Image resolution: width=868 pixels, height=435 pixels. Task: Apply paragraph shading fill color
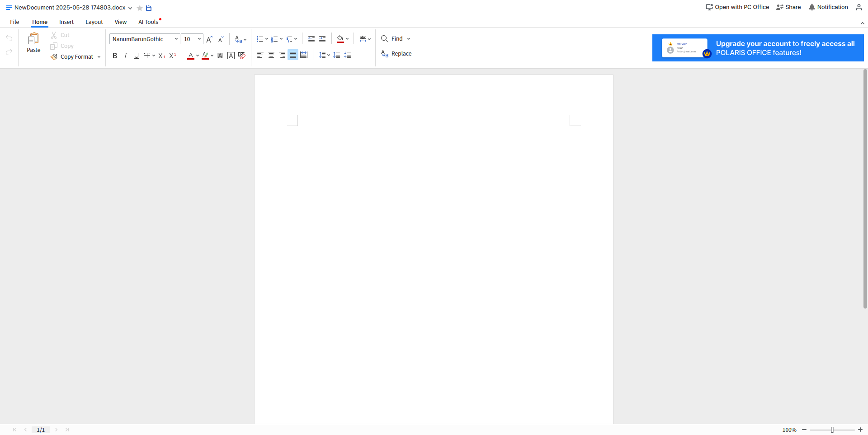click(340, 39)
